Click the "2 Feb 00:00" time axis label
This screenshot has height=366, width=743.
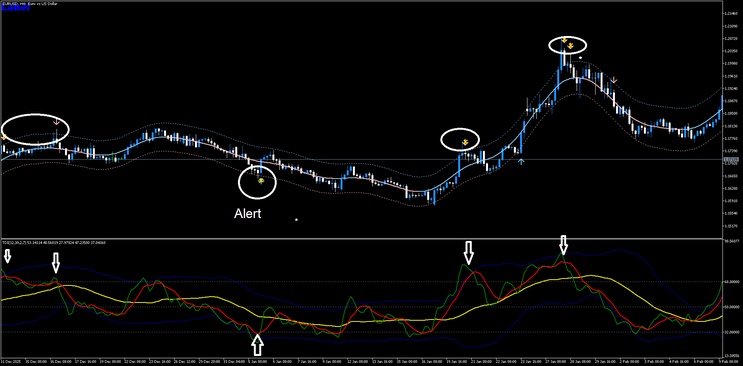tap(630, 361)
